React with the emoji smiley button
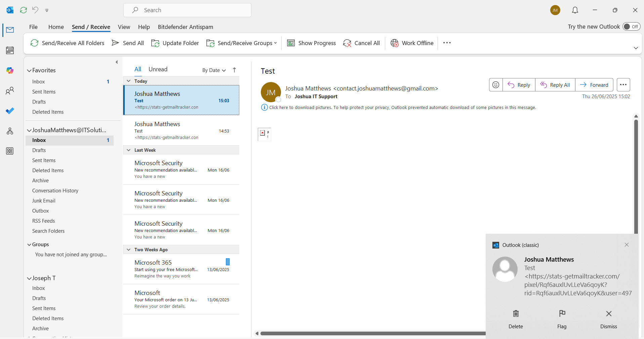Image resolution: width=644 pixels, height=339 pixels. tap(496, 85)
